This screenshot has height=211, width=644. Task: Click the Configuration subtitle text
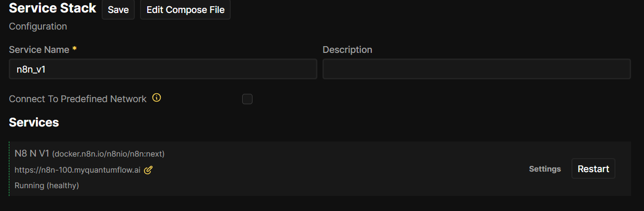tap(38, 26)
